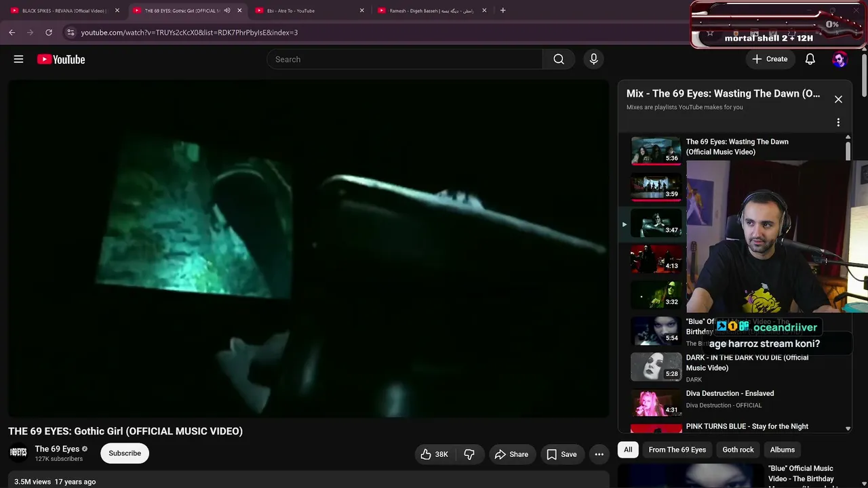868x488 pixels.
Task: Open the 3:32 playlist thumbnail
Action: pyautogui.click(x=656, y=295)
